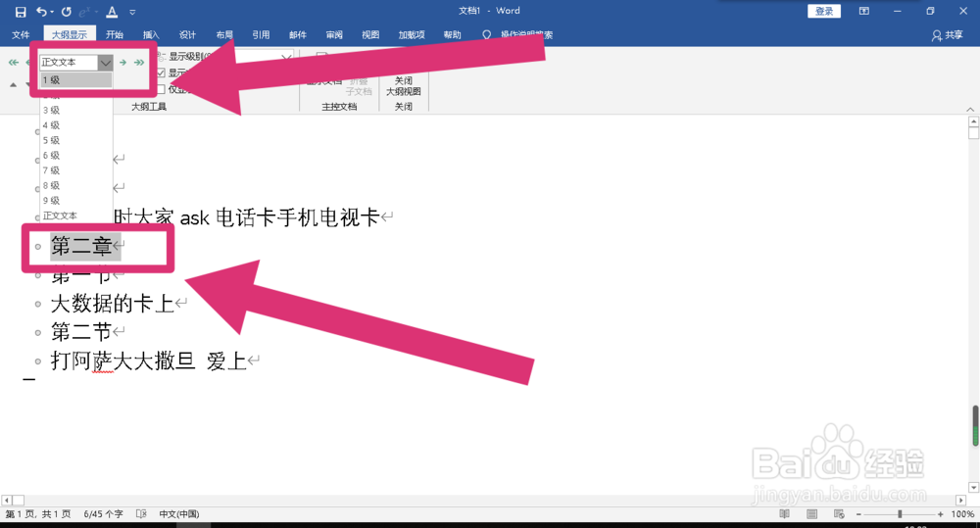Open the outline level combo box arrow
This screenshot has height=528, width=980.
105,63
